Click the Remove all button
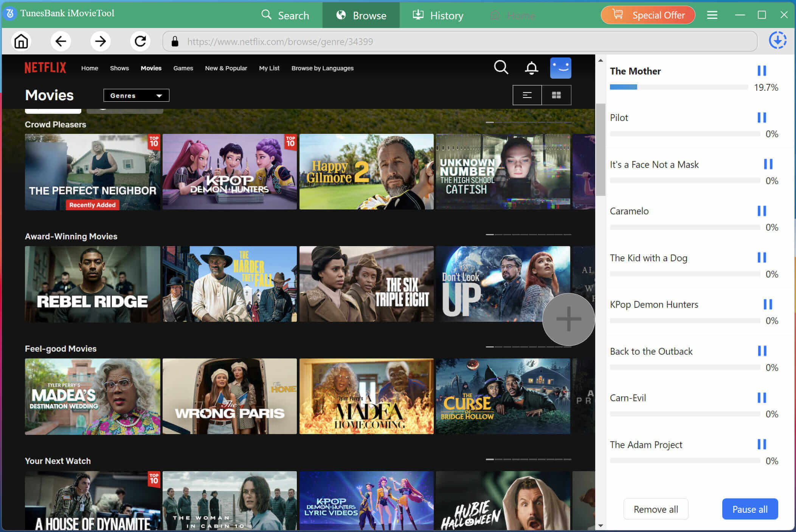The height and width of the screenshot is (532, 796). coord(656,509)
